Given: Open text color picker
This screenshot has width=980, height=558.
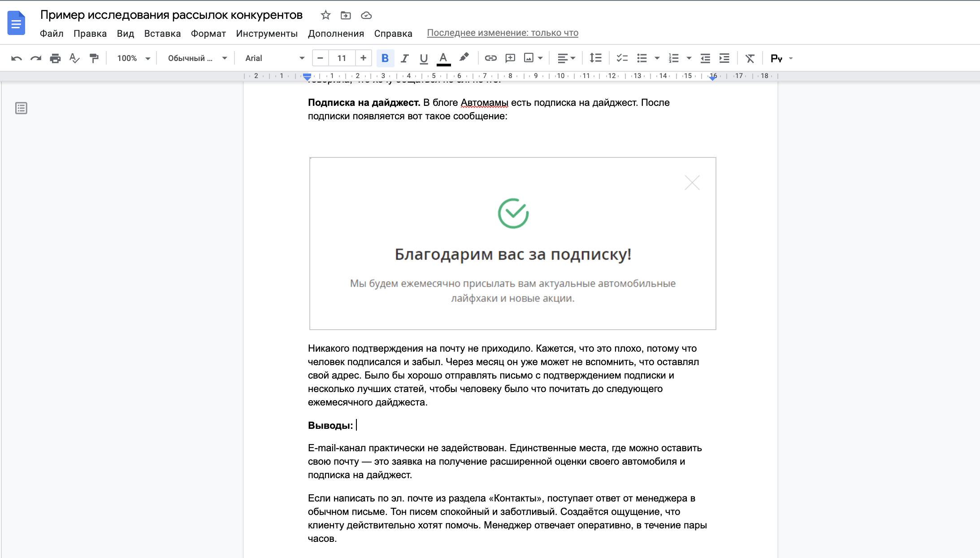Looking at the screenshot, I should tap(443, 58).
